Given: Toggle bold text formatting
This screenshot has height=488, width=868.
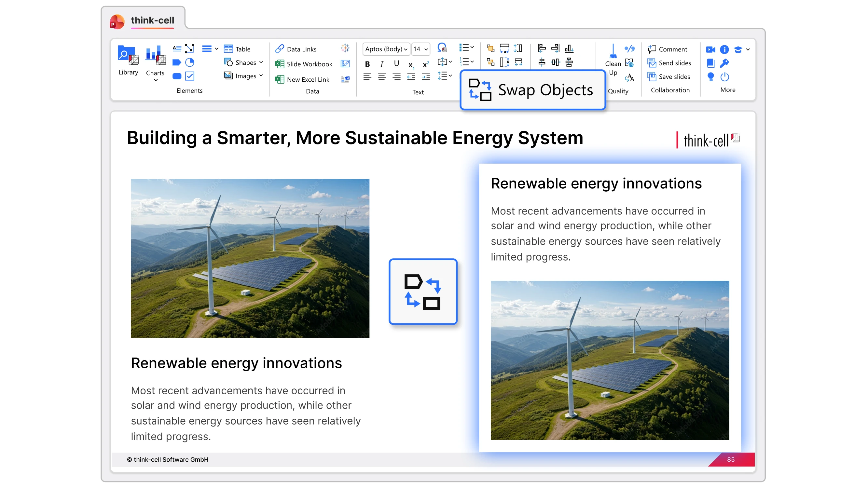Looking at the screenshot, I should tap(367, 64).
